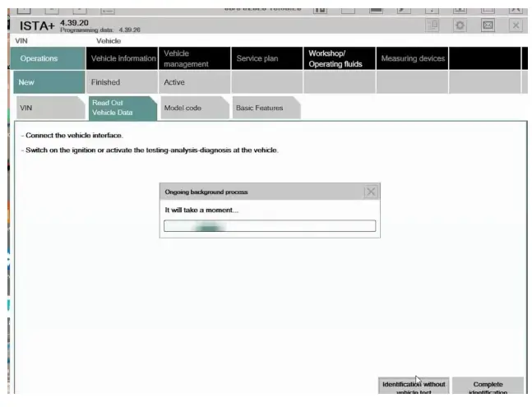Viewport: 532px width, 407px height.
Task: Click the 'Connect the vehicle interface' instruction
Action: pyautogui.click(x=72, y=136)
